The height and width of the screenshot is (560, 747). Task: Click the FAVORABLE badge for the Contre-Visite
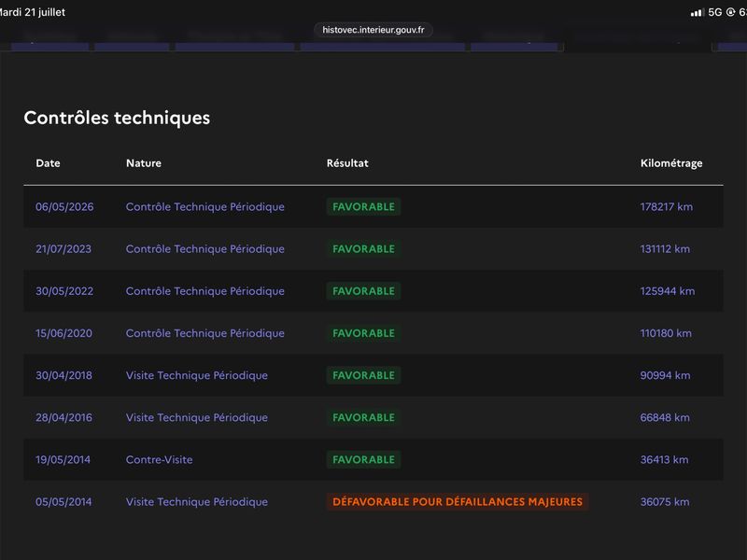click(363, 460)
